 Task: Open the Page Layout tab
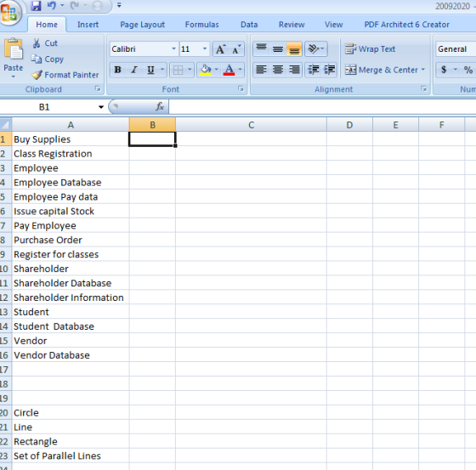143,25
